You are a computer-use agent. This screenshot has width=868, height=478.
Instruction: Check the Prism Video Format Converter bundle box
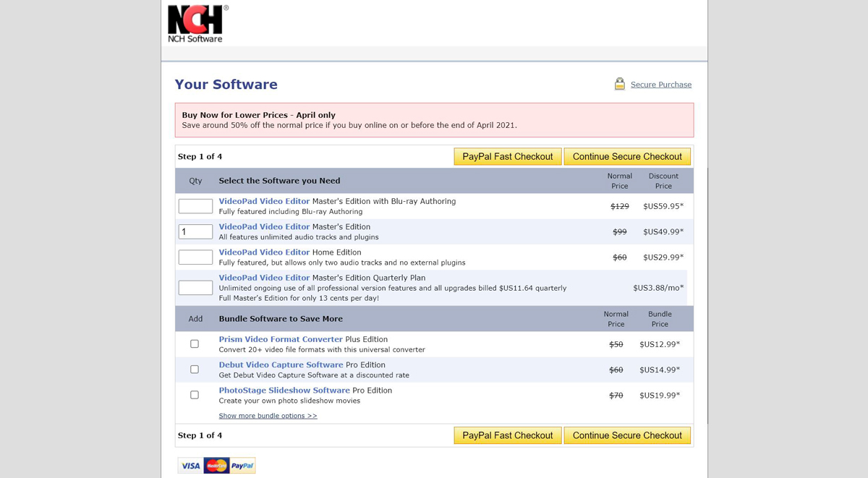click(x=194, y=343)
